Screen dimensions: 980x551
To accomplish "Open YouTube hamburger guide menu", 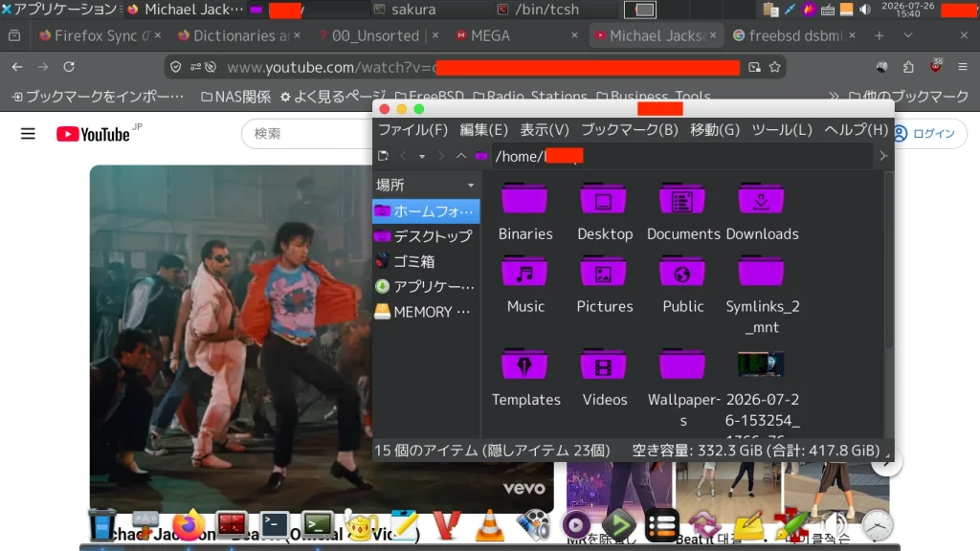I will tap(28, 134).
